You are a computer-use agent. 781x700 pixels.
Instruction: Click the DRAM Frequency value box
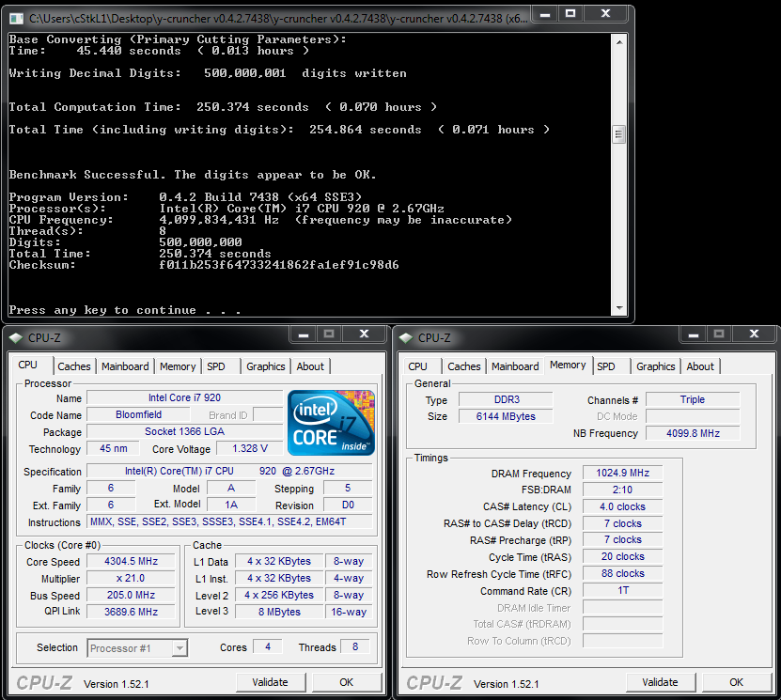tap(622, 473)
